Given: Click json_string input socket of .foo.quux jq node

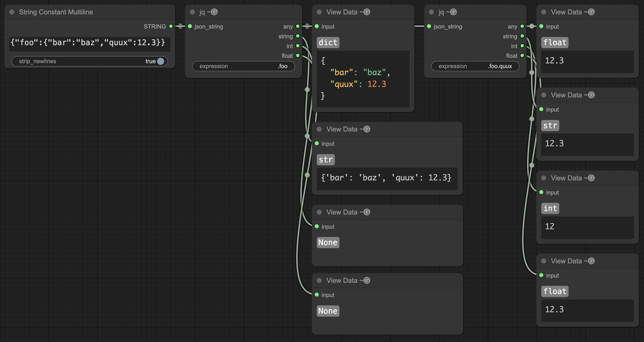Looking at the screenshot, I should (x=429, y=26).
